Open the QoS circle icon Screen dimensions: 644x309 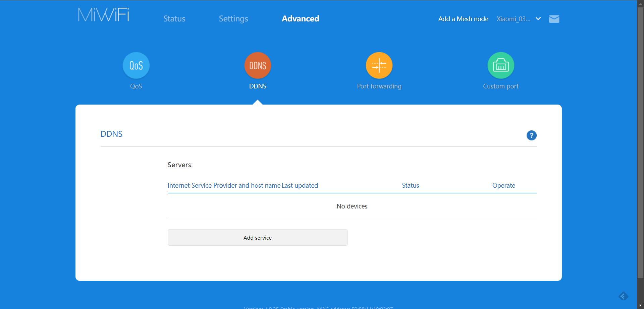[136, 65]
